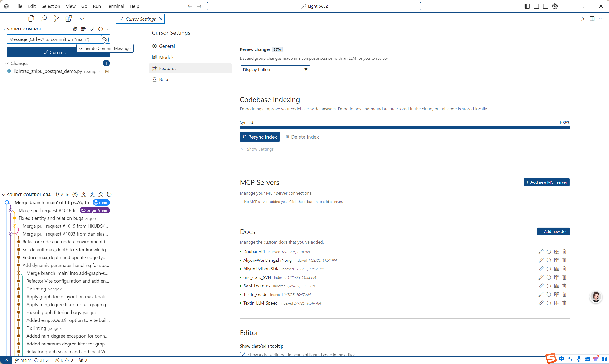Open the manage settings gear in title bar
This screenshot has width=609, height=364.
coord(555,6)
